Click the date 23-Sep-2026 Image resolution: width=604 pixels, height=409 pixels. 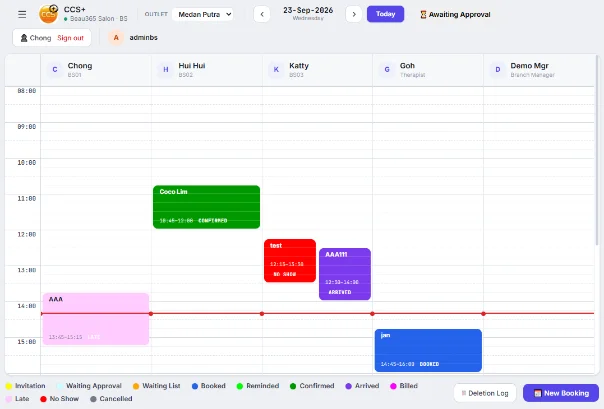(308, 10)
